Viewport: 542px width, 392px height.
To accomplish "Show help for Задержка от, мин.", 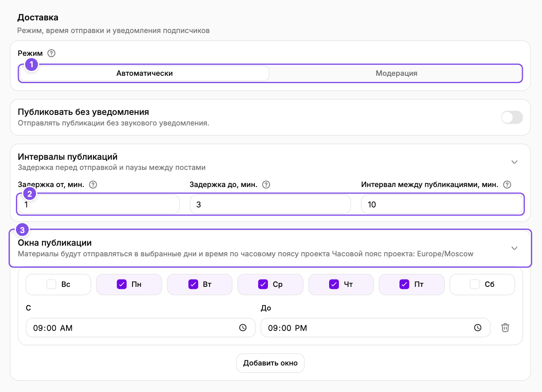I will point(93,185).
